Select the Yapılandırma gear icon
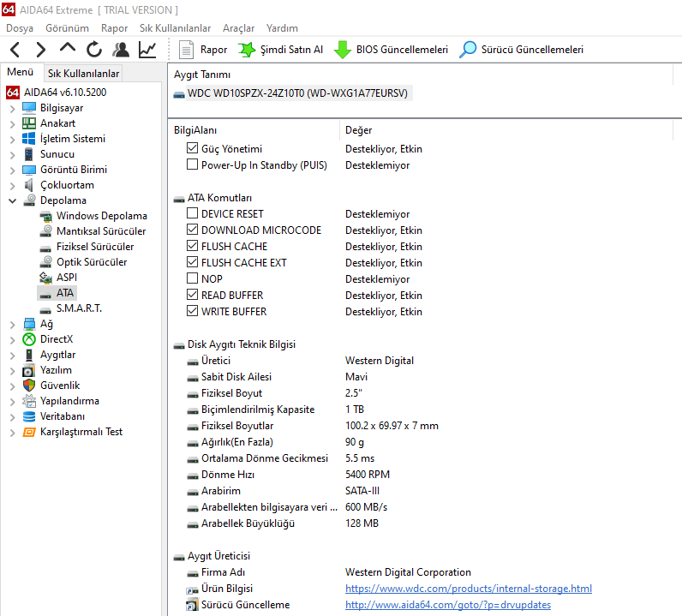Screen dimensions: 682x616 29,401
